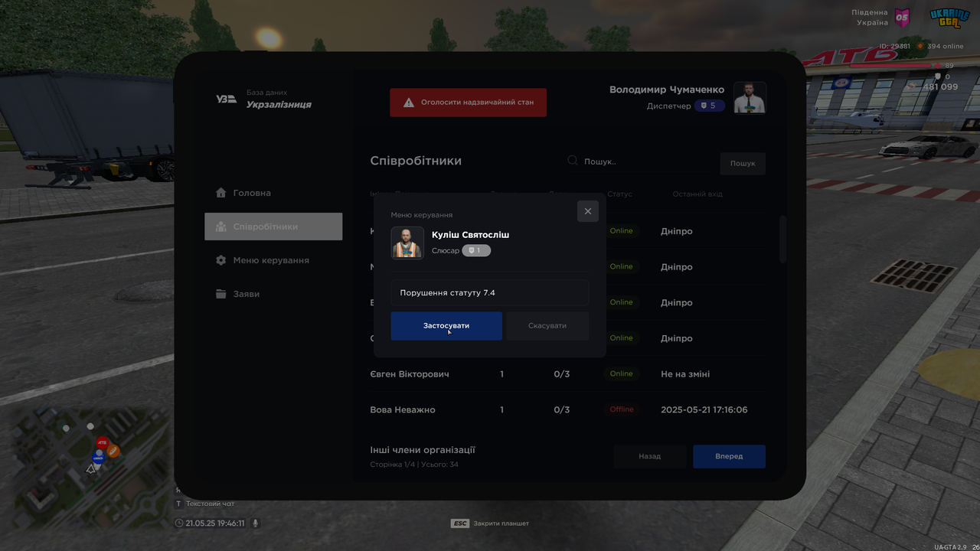The height and width of the screenshot is (551, 980).
Task: Click the employee list scrollbar
Action: [x=782, y=240]
